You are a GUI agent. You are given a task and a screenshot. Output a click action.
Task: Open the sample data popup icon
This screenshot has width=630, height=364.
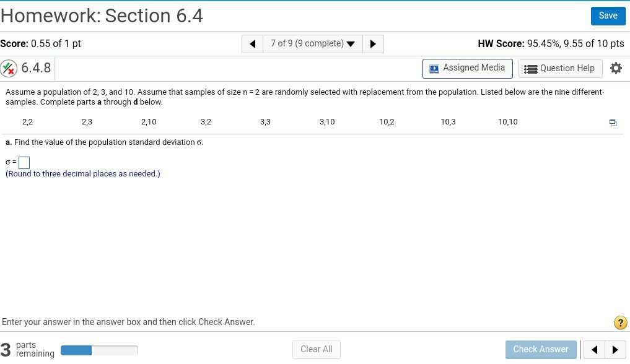coord(613,123)
